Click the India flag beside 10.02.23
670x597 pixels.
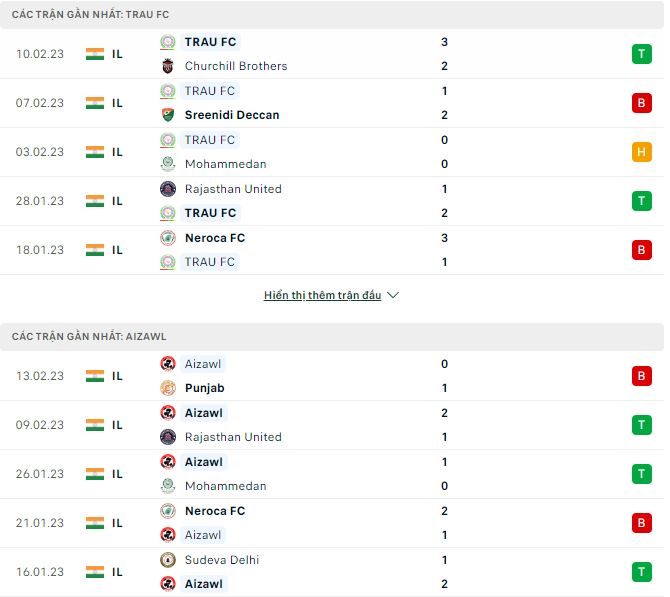[95, 54]
